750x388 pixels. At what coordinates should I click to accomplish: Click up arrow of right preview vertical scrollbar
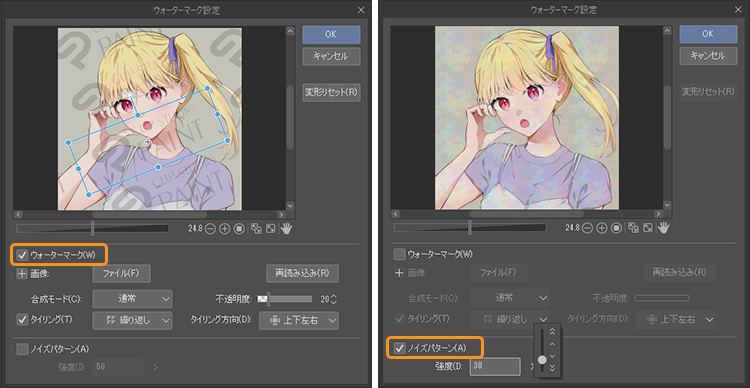667,31
